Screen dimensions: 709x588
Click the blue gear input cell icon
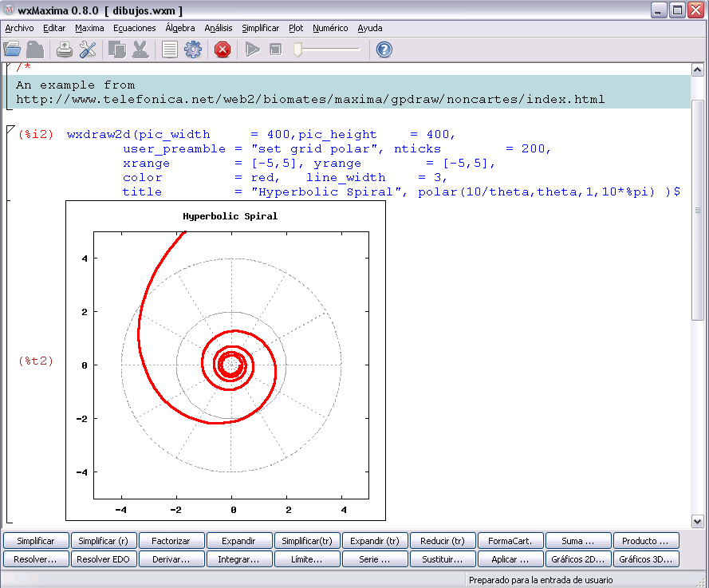click(193, 49)
